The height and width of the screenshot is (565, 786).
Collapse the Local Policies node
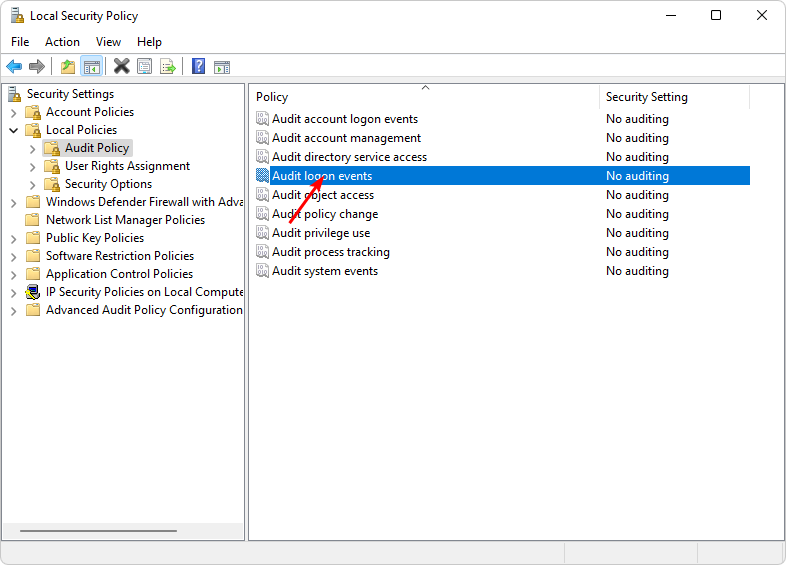pos(14,130)
